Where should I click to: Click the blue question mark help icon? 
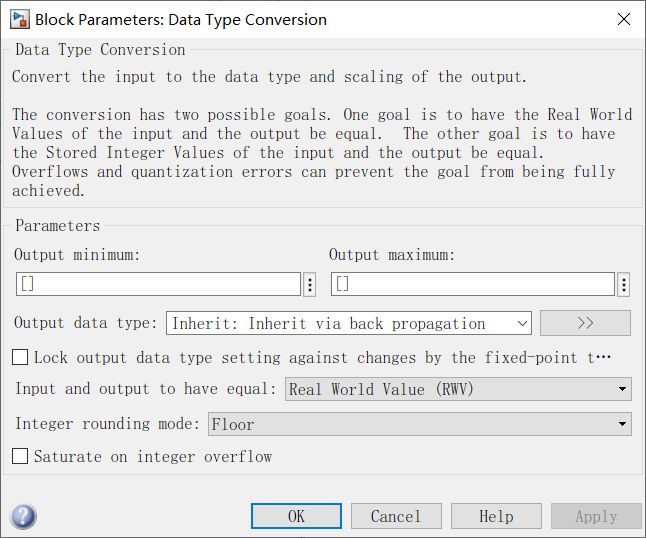(x=24, y=517)
